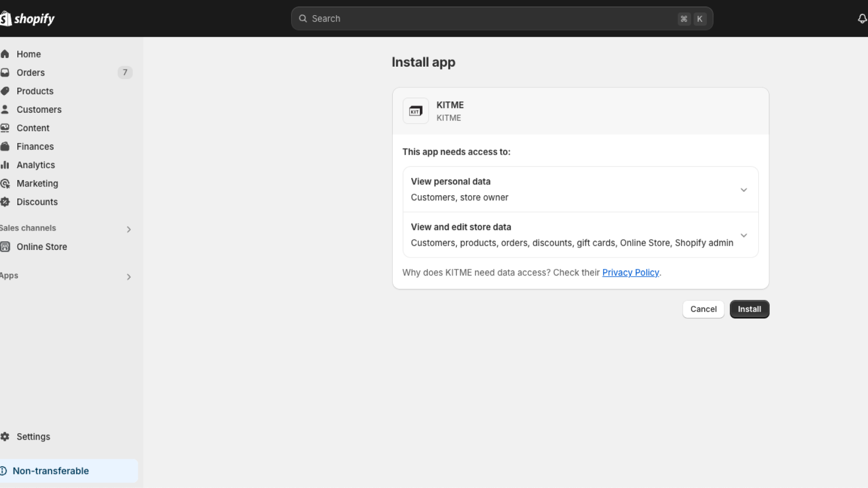The image size is (868, 488).
Task: Click the Content icon in sidebar
Action: pyautogui.click(x=5, y=128)
